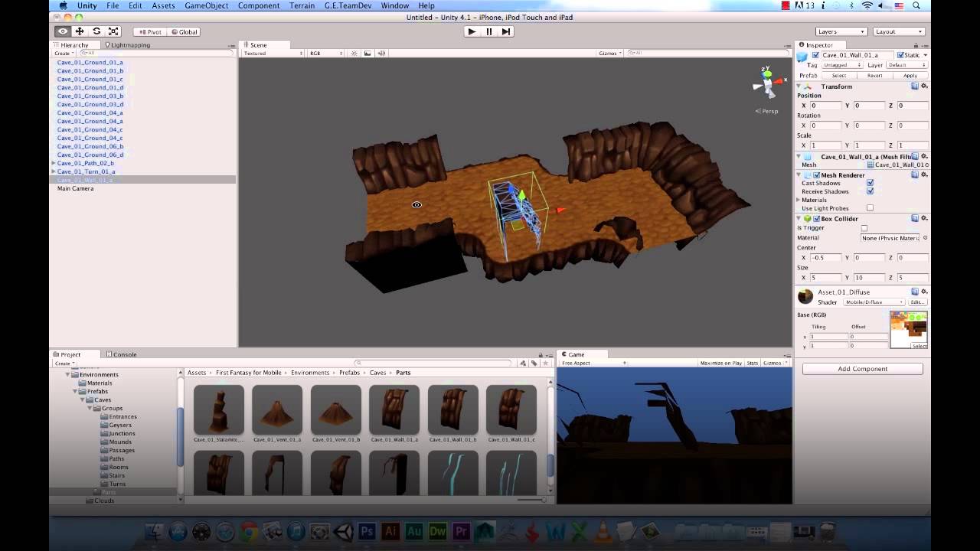This screenshot has width=980, height=551.
Task: Open Shader Mobile/Diffuse dropdown
Action: 874,302
